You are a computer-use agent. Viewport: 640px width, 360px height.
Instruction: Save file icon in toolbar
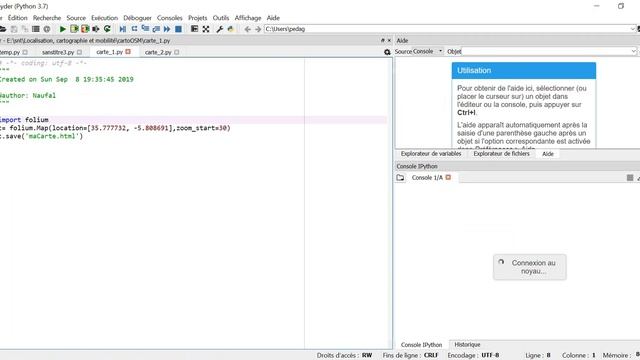point(14,29)
